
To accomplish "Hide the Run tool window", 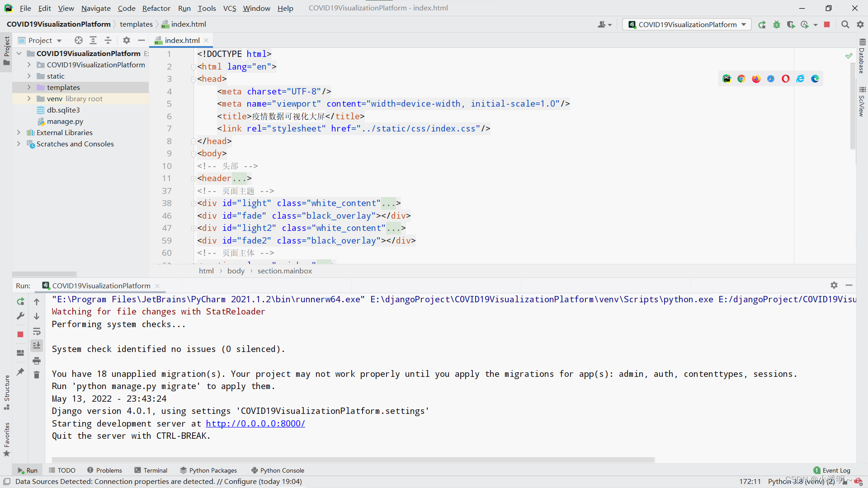I will (x=849, y=285).
